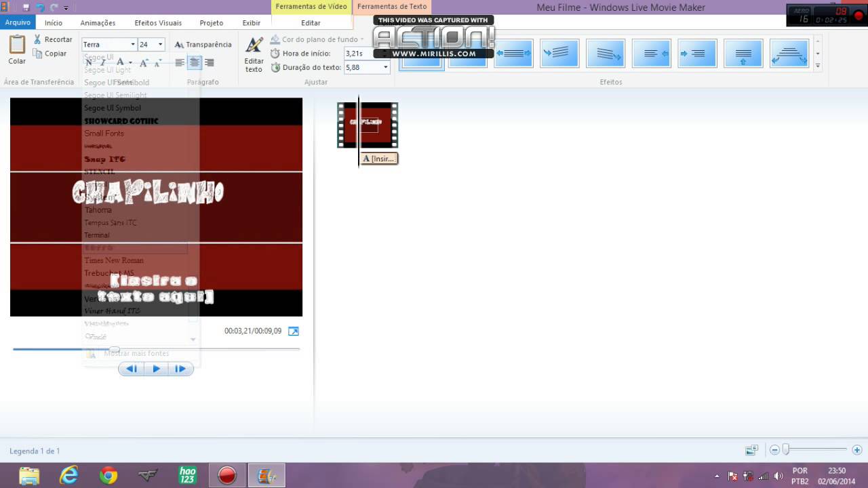Open the Editar texto tool
Image resolution: width=868 pixels, height=488 pixels.
pyautogui.click(x=254, y=55)
